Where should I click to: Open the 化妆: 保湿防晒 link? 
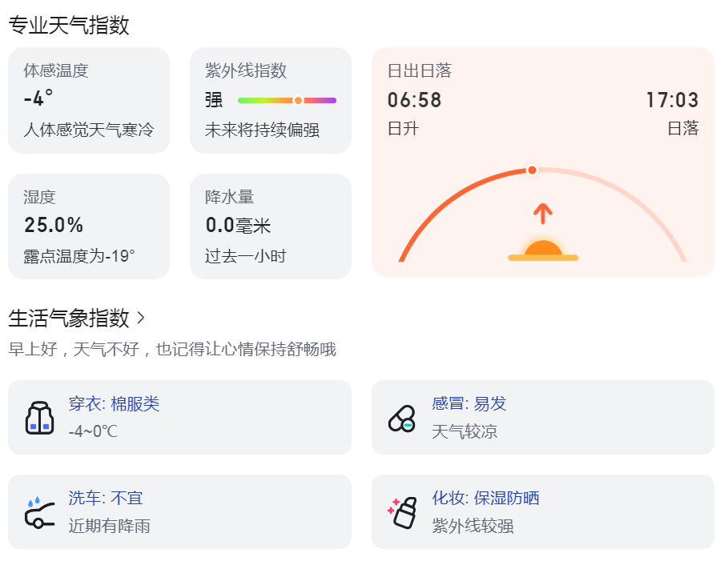click(x=485, y=499)
